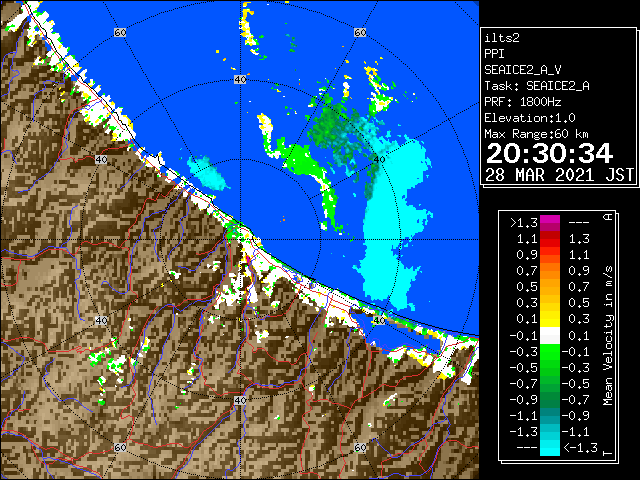Click the 'Max Range:60 km' entry
The height and width of the screenshot is (480, 640).
pyautogui.click(x=536, y=134)
